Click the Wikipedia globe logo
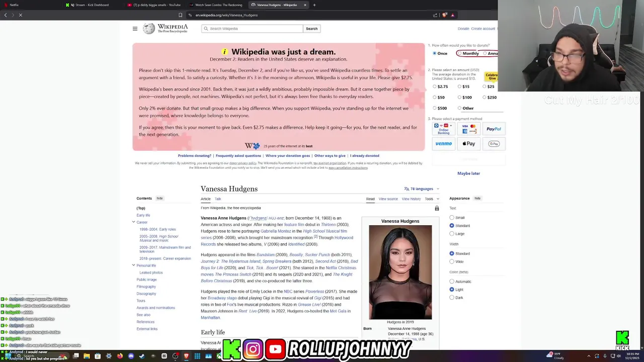 149,29
